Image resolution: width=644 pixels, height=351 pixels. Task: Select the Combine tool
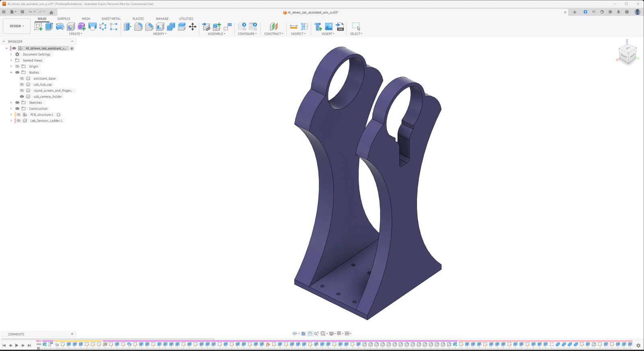click(171, 27)
